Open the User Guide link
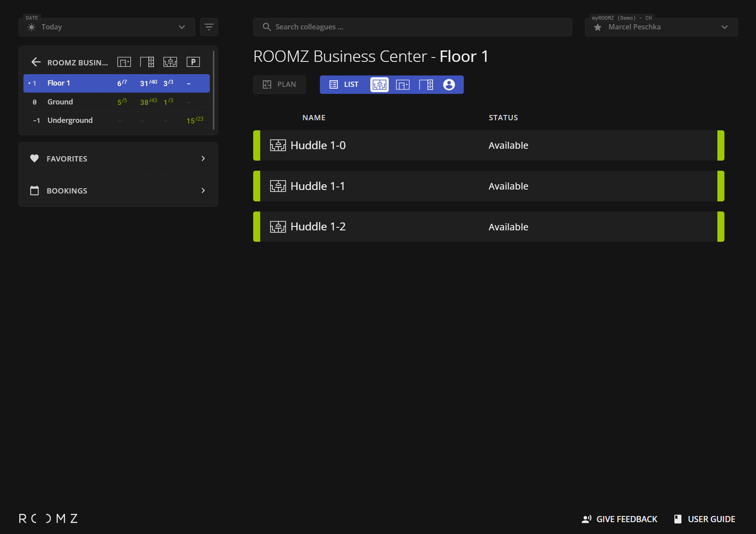 [x=705, y=519]
